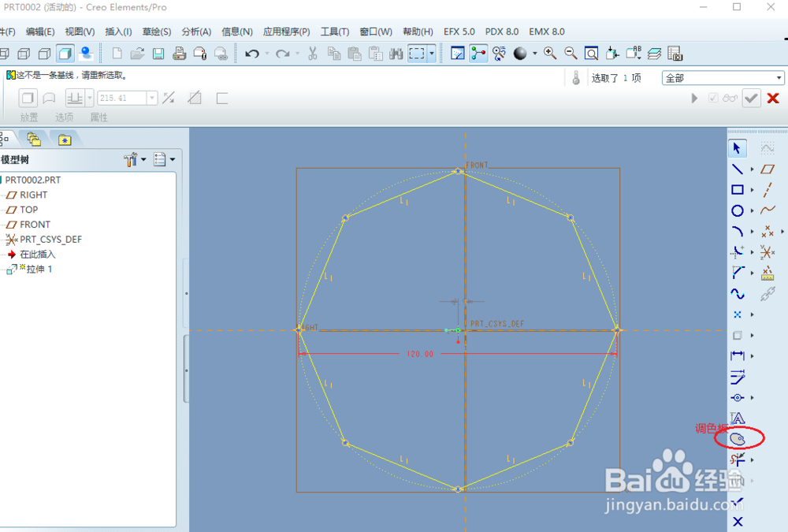788x532 pixels.
Task: Click the Zoom Out magnifier icon
Action: [571, 54]
